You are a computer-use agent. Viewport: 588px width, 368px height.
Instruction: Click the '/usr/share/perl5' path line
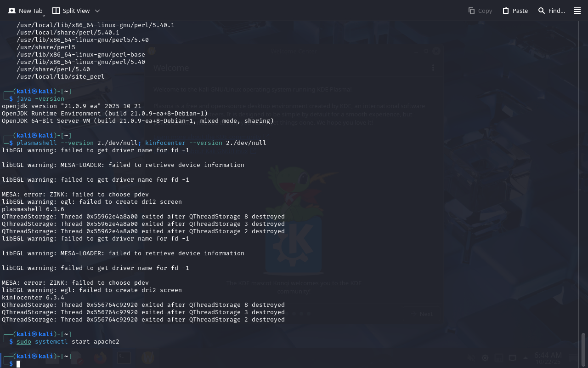click(46, 47)
